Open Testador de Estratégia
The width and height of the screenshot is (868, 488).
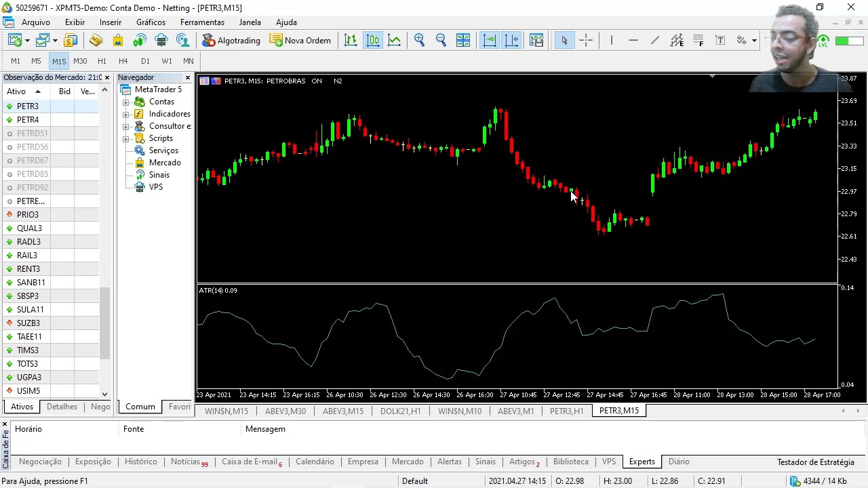(816, 462)
